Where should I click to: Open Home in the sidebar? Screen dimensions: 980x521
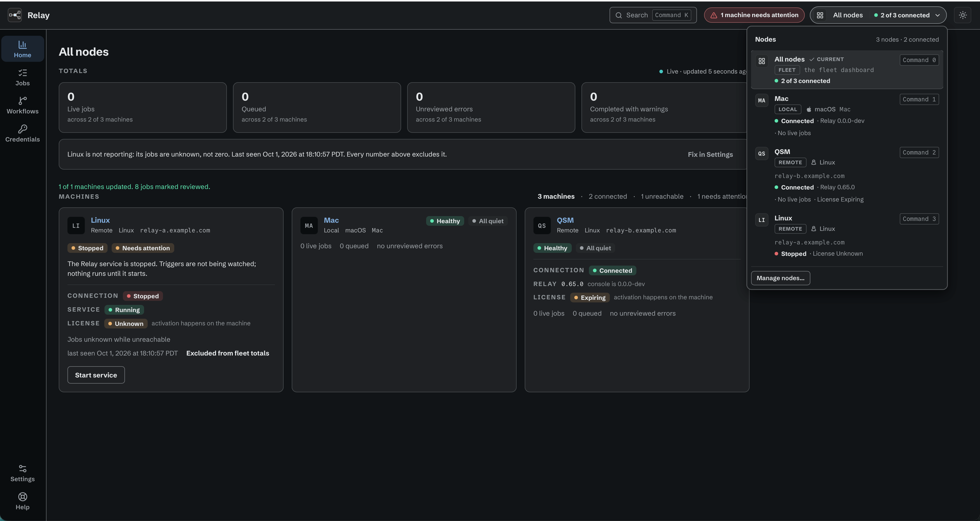tap(22, 49)
